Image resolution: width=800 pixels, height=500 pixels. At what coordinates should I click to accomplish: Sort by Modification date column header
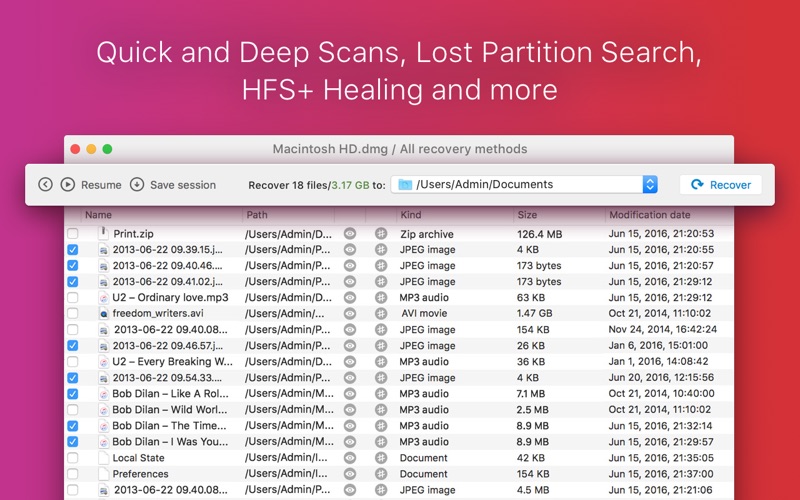(650, 215)
